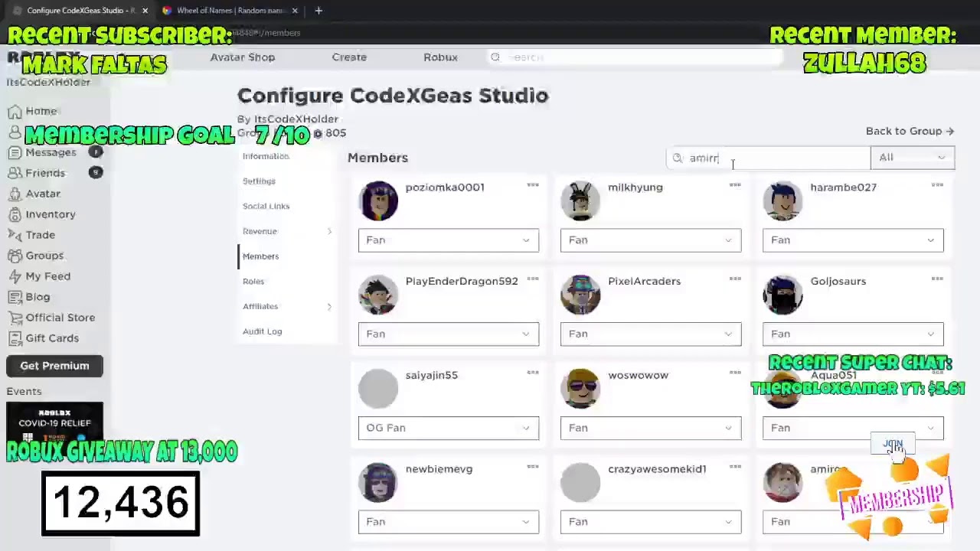Click the top navigation search icon

(495, 57)
